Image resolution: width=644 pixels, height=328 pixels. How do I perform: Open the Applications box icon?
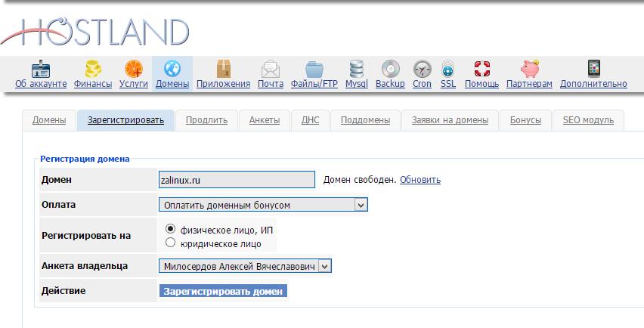coord(224,69)
